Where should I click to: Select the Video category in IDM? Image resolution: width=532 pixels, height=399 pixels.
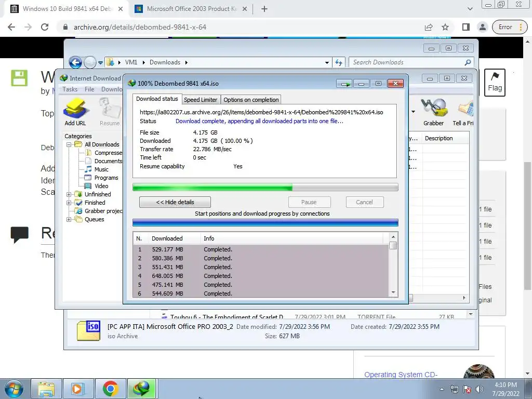[101, 186]
